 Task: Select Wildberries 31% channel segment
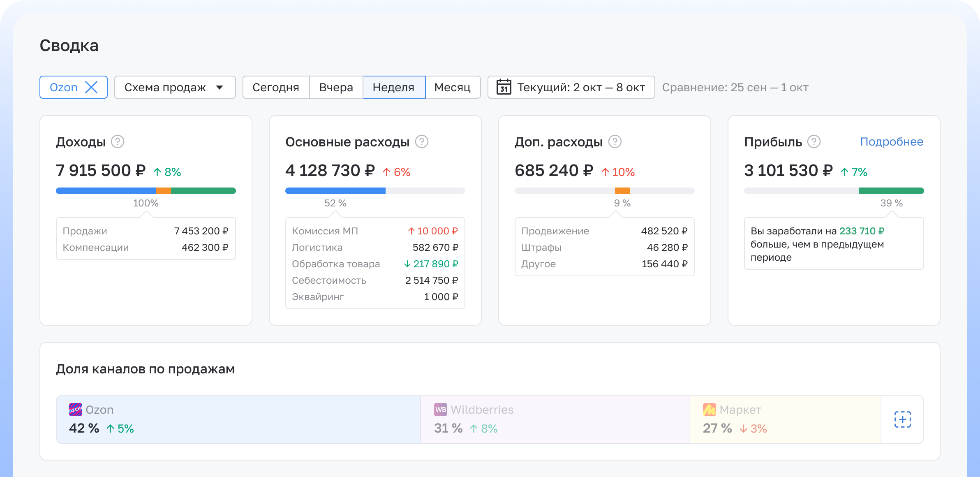pos(555,419)
